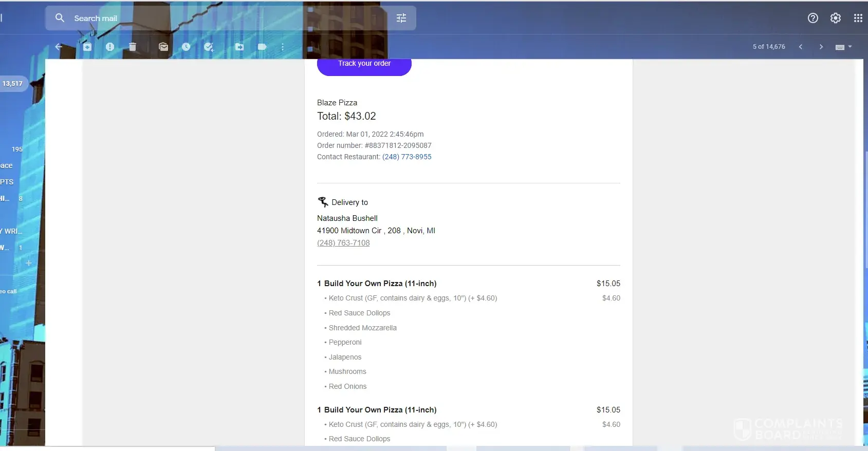Click the Track your order button
This screenshot has width=868, height=451.
364,65
